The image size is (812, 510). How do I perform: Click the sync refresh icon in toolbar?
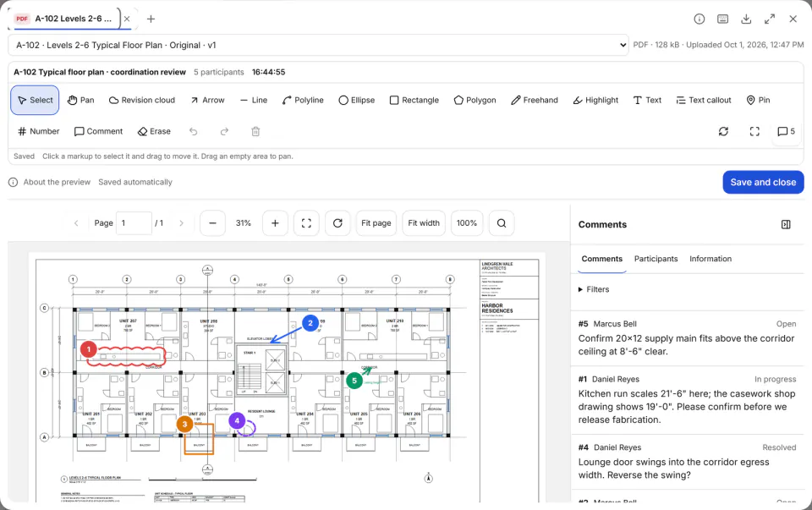click(x=723, y=131)
